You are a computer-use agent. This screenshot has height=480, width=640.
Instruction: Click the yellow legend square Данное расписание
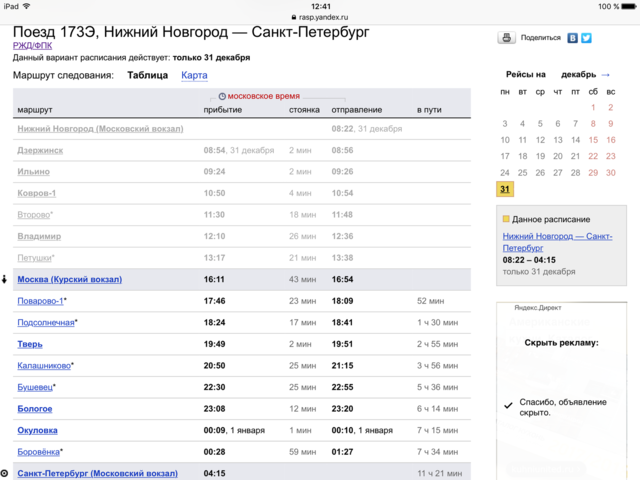[x=506, y=219]
